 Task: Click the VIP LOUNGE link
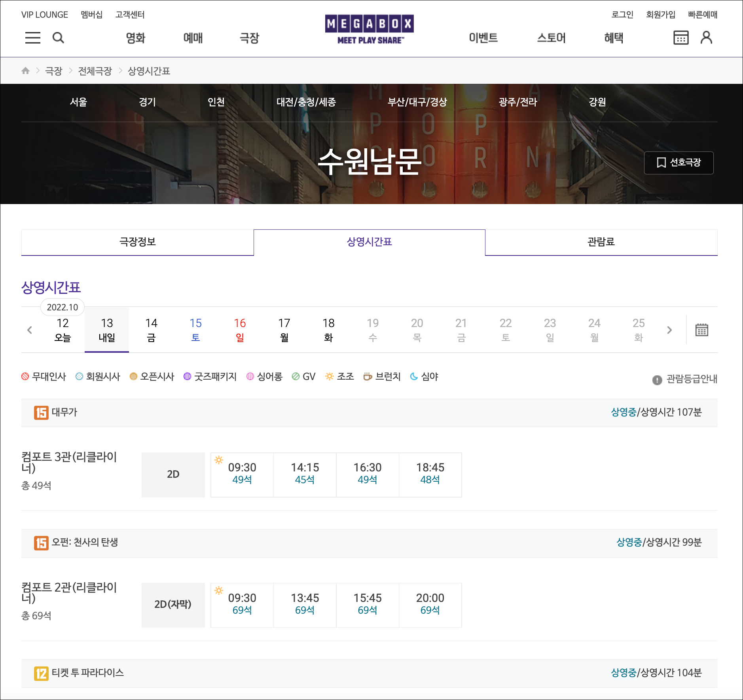[45, 15]
